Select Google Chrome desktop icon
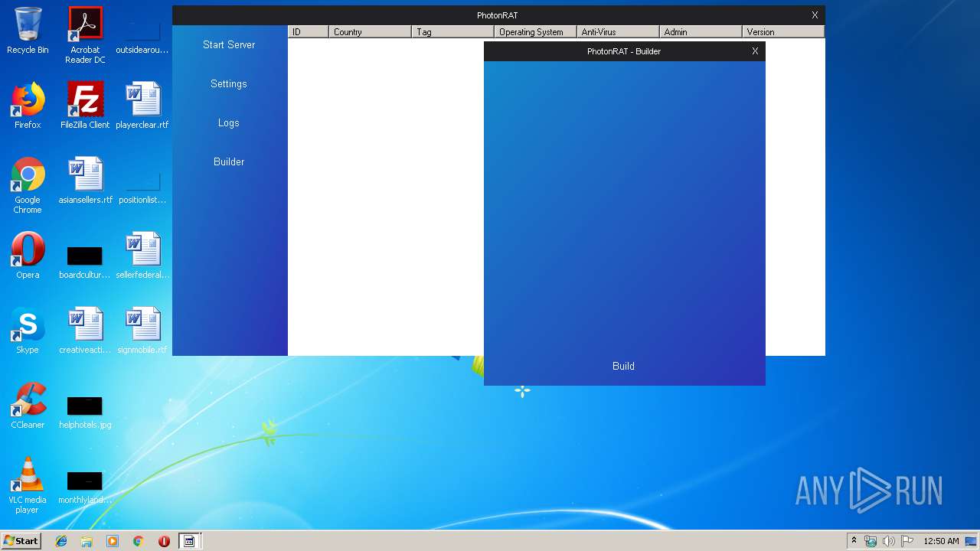 28,185
